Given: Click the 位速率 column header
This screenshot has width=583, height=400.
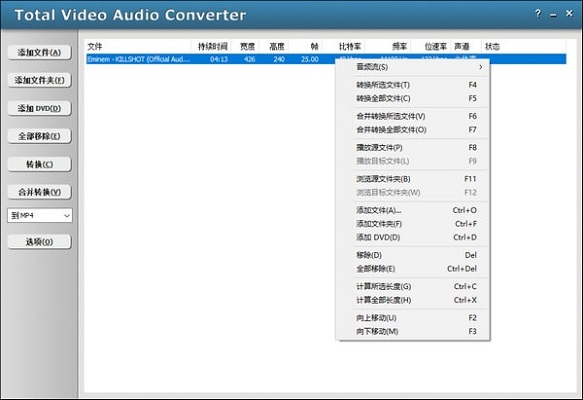Looking at the screenshot, I should tap(431, 46).
